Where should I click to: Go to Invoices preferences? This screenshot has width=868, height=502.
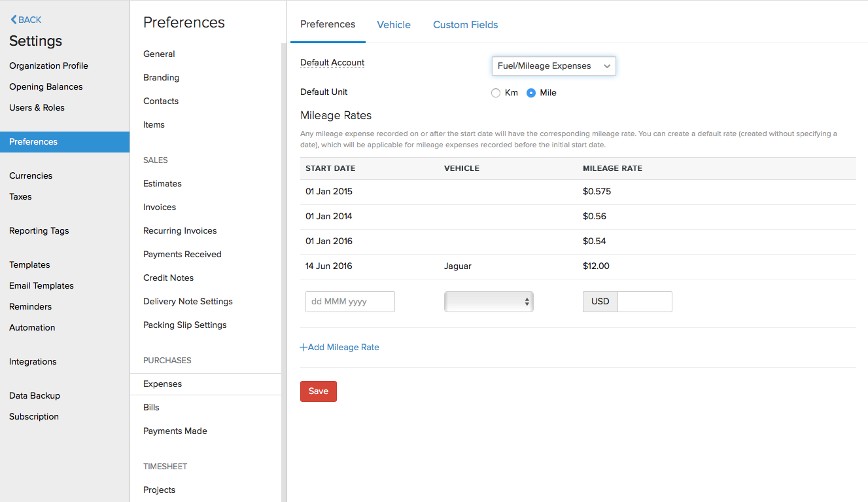[x=160, y=207]
